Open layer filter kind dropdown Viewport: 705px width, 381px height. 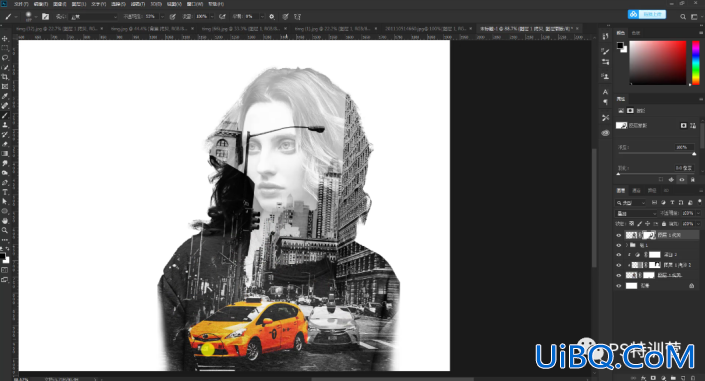pyautogui.click(x=631, y=202)
